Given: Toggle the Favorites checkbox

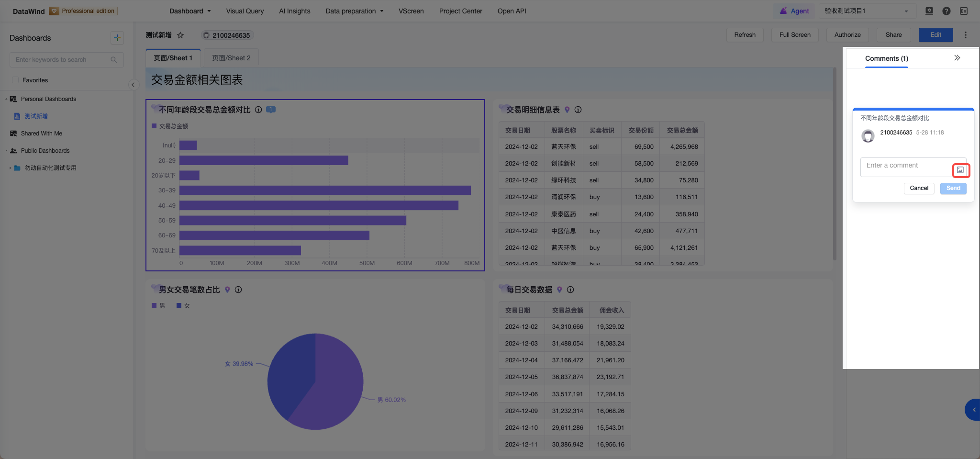Looking at the screenshot, I should (15, 80).
